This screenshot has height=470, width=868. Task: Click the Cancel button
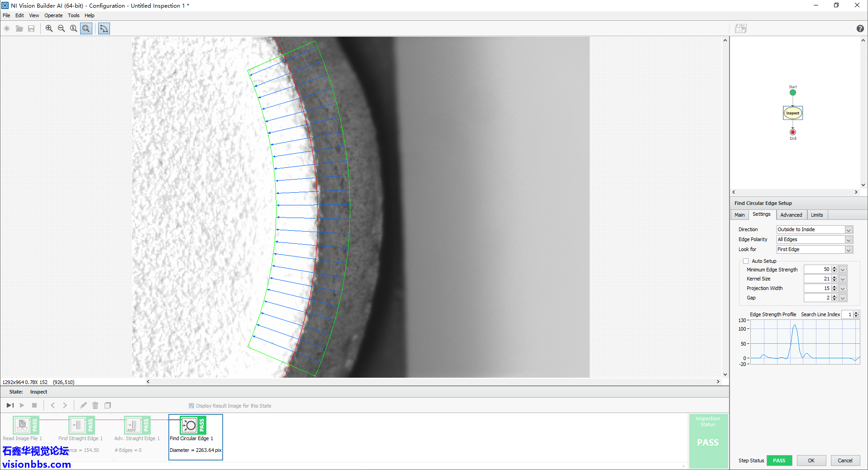[844, 461]
